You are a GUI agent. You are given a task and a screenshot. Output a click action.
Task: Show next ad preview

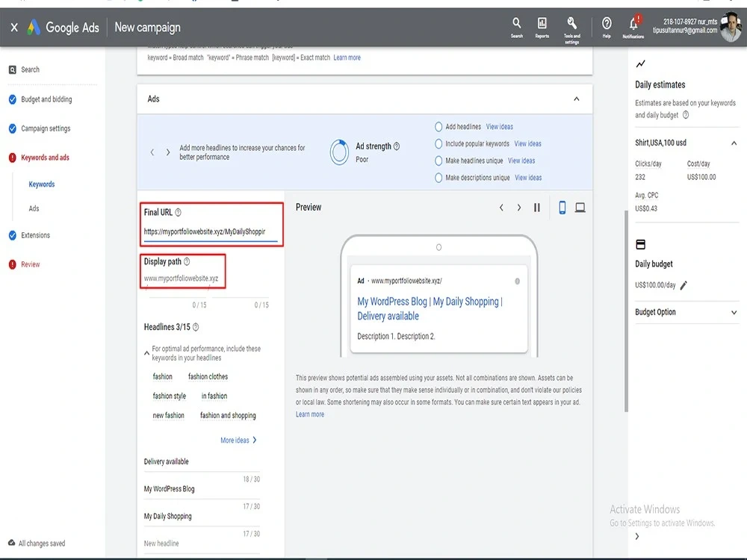[519, 208]
